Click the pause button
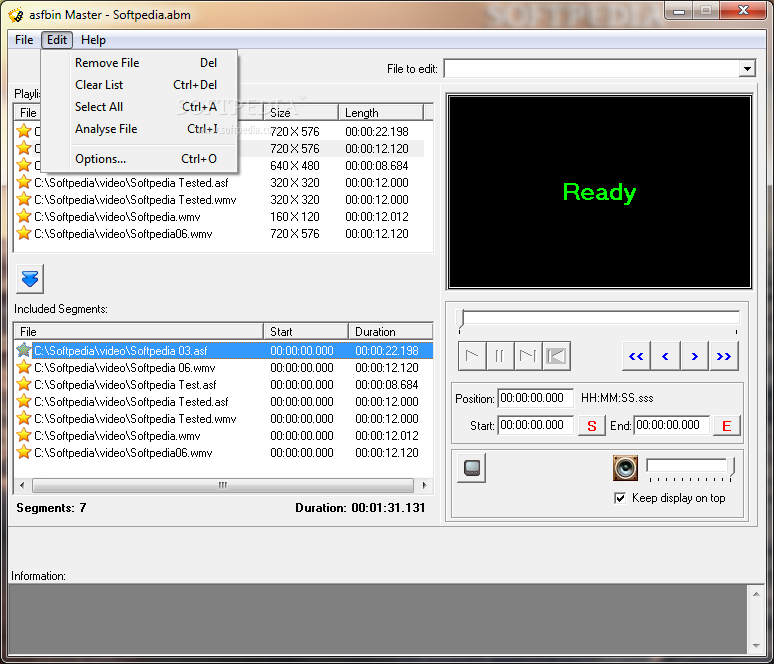 500,356
